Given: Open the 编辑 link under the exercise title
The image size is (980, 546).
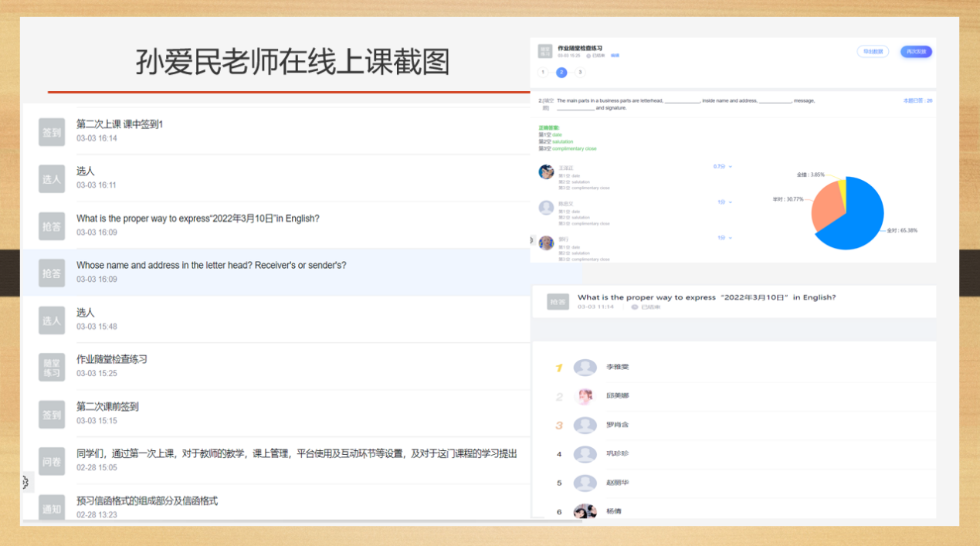Looking at the screenshot, I should pyautogui.click(x=615, y=56).
